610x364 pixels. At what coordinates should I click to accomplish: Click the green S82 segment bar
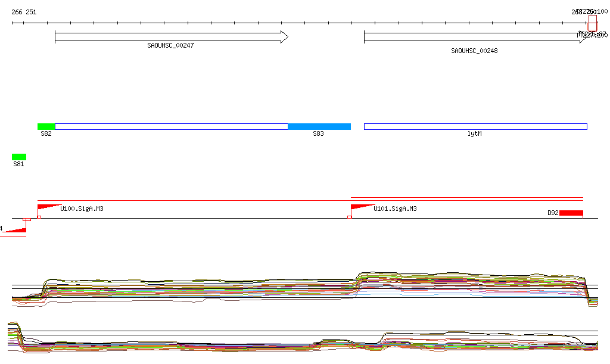46,126
